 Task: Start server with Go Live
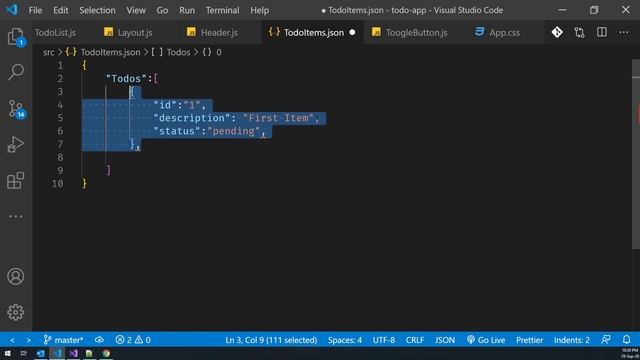486,340
